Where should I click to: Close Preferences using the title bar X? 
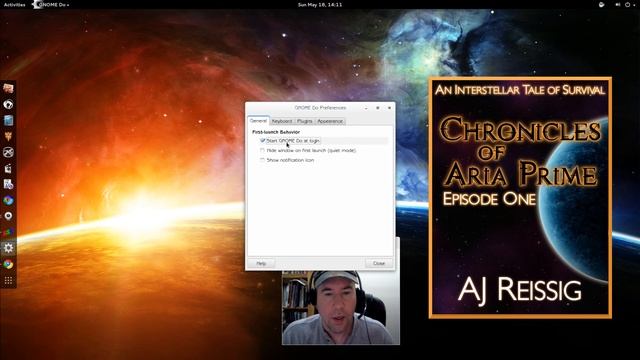[x=389, y=108]
